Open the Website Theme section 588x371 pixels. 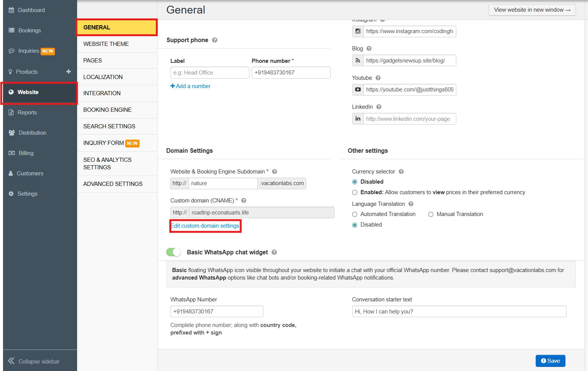(x=106, y=44)
